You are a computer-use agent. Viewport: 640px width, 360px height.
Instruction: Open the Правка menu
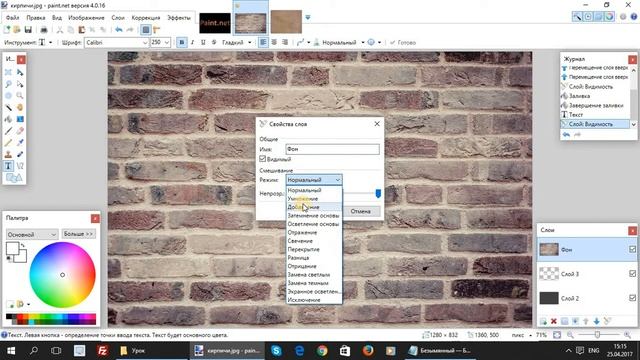(36, 18)
